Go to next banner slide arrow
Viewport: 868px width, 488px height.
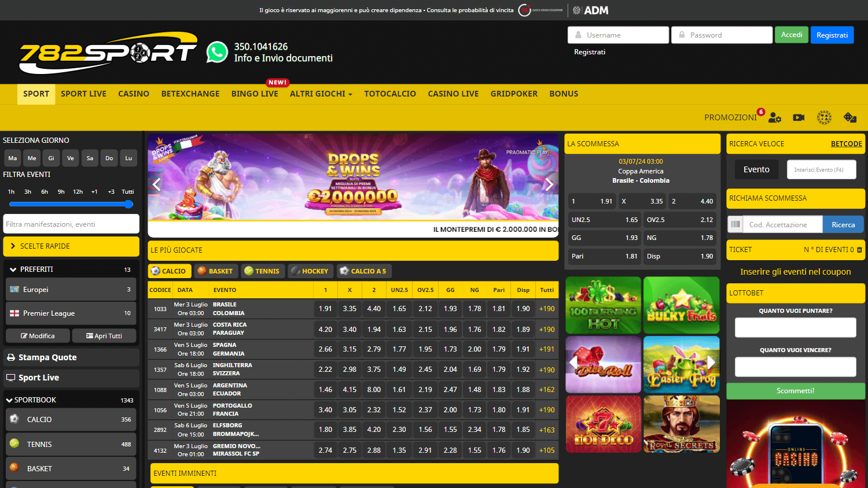(549, 184)
